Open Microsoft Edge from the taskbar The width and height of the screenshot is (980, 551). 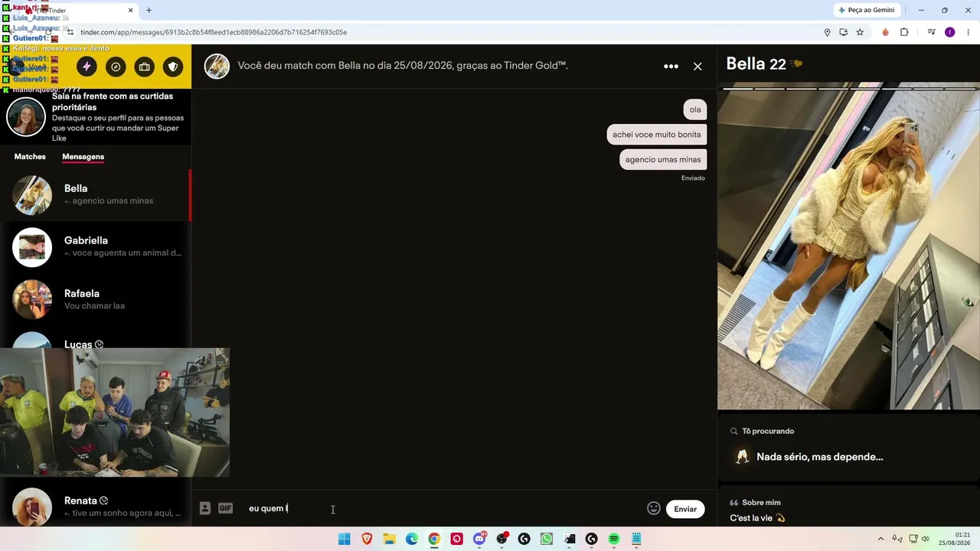pos(412,539)
